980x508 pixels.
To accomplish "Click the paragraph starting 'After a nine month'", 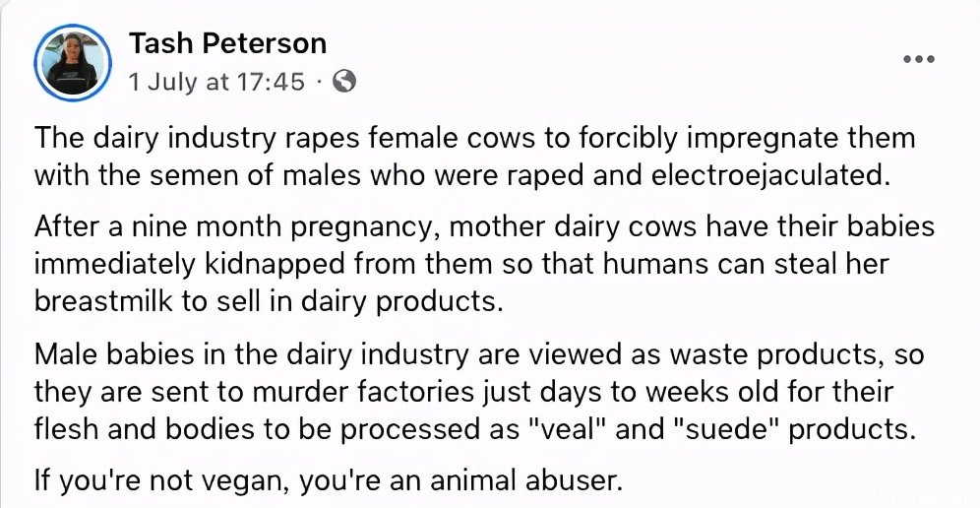I will tap(484, 264).
